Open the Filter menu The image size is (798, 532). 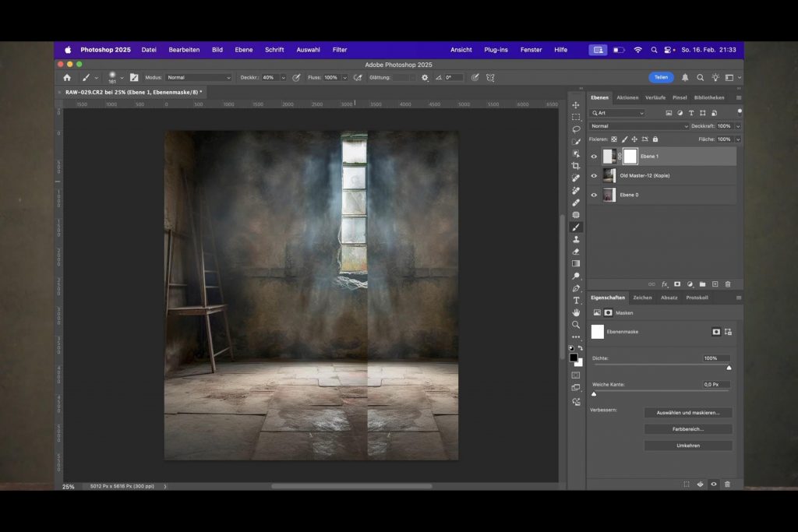click(340, 50)
